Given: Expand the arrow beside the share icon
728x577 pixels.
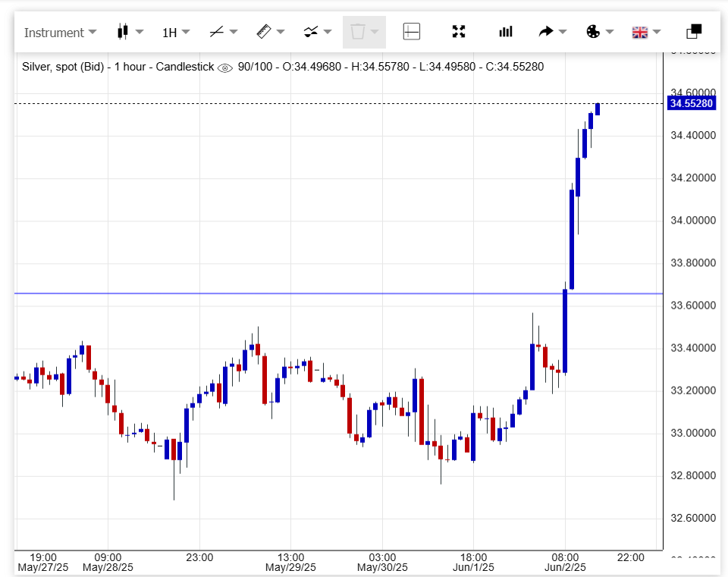Looking at the screenshot, I should click(x=563, y=32).
